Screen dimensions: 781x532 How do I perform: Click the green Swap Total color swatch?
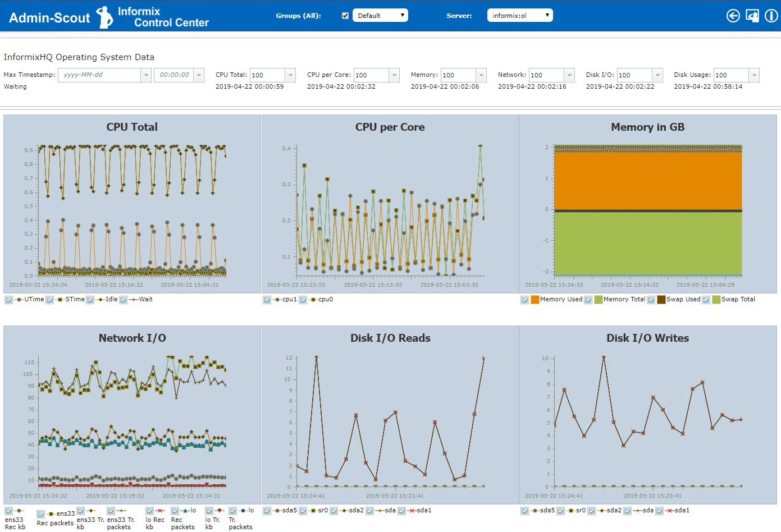(716, 300)
